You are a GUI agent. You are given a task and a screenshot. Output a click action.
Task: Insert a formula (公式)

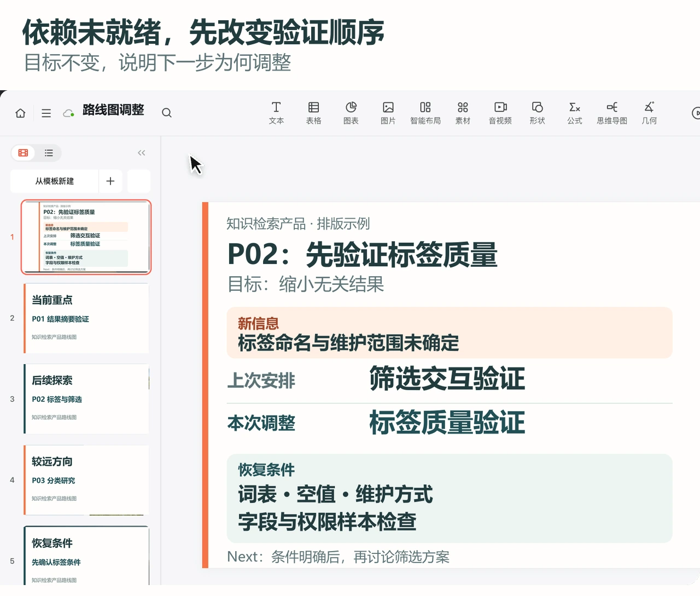pyautogui.click(x=575, y=113)
